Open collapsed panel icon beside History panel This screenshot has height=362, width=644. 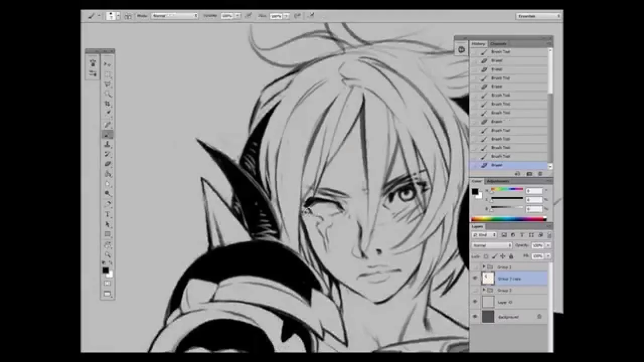[x=461, y=49]
